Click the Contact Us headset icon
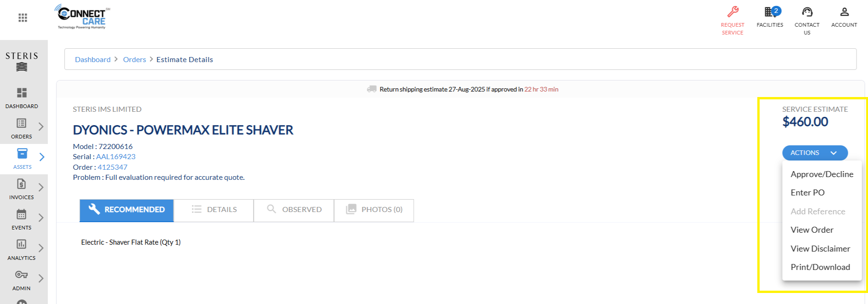The image size is (868, 304). coord(807,11)
